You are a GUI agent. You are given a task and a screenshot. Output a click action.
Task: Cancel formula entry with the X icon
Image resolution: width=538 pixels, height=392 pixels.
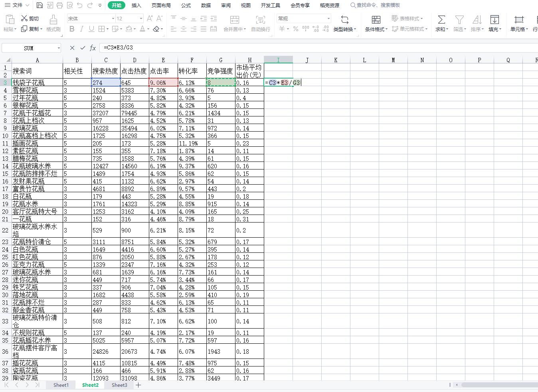tap(72, 48)
